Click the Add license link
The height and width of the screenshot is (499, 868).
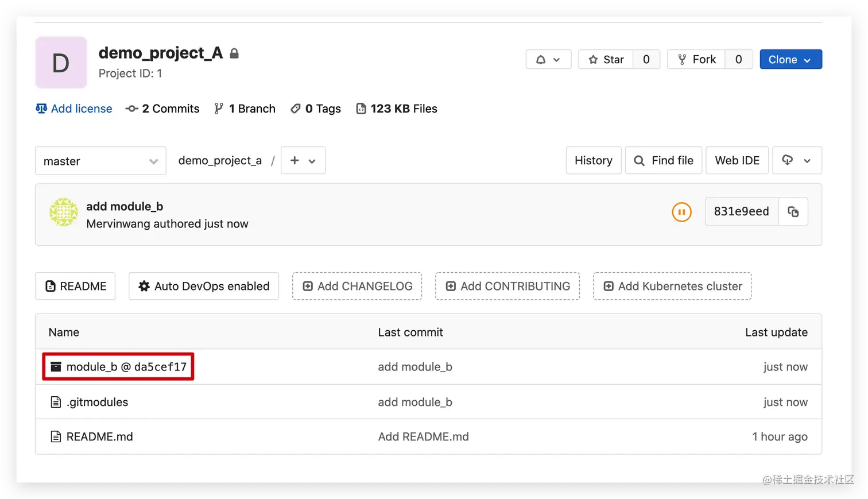74,109
